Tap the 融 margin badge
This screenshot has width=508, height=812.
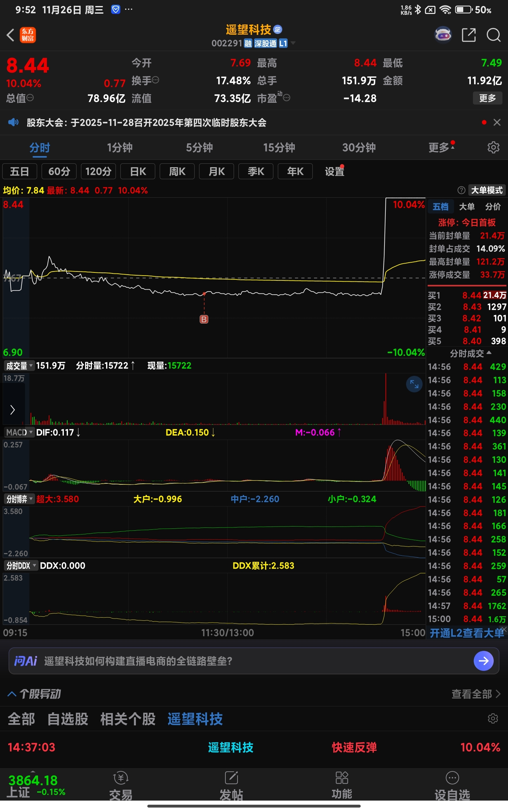pyautogui.click(x=248, y=43)
